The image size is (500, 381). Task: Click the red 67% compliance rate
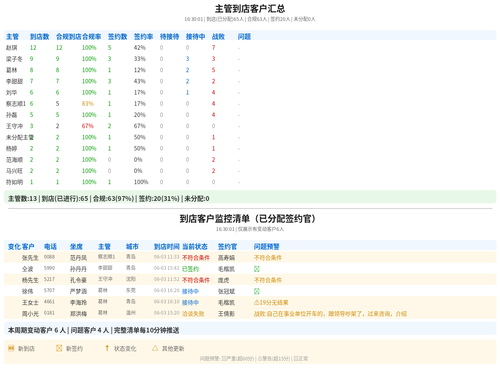tap(88, 126)
